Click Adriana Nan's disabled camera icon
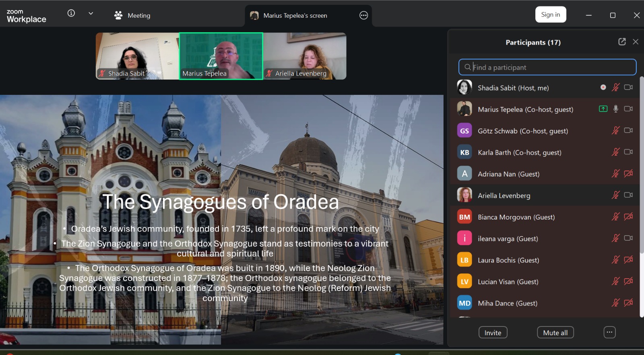644x355 pixels. [628, 174]
